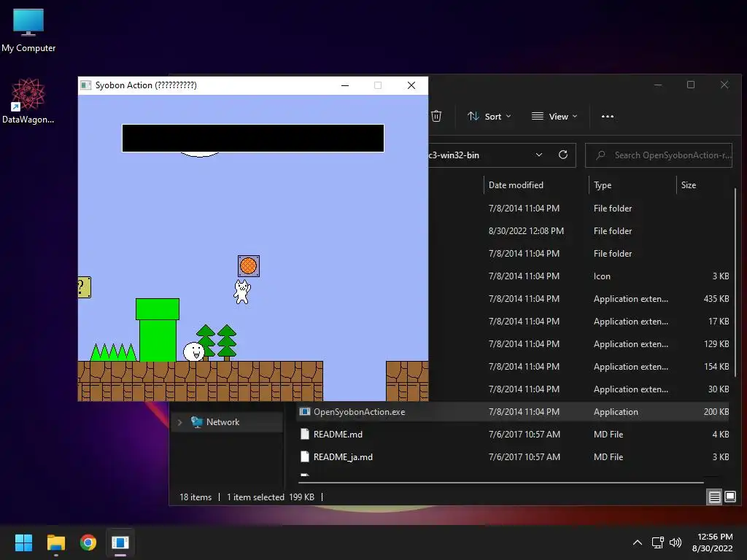Image resolution: width=747 pixels, height=560 pixels.
Task: Click the Search OpenSyobonAction field
Action: coord(659,155)
